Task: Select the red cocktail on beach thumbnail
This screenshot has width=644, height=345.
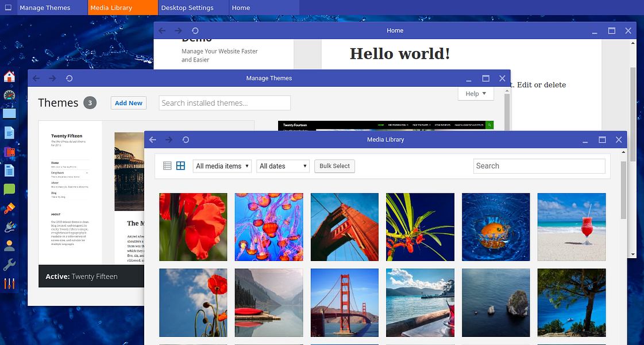Action: coord(572,227)
